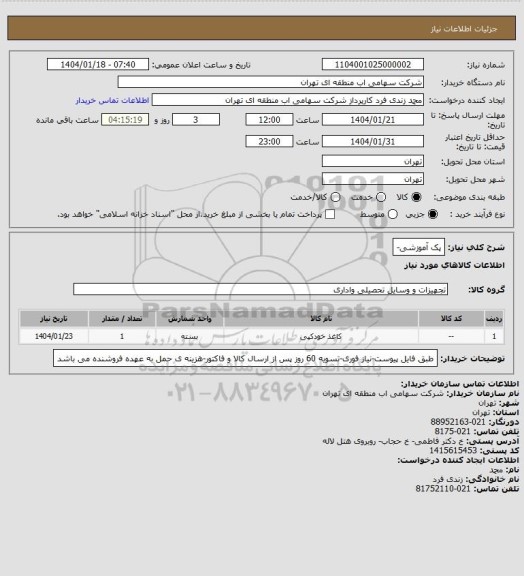Click unit cell بسته
This screenshot has height=576, width=524.
[190, 336]
